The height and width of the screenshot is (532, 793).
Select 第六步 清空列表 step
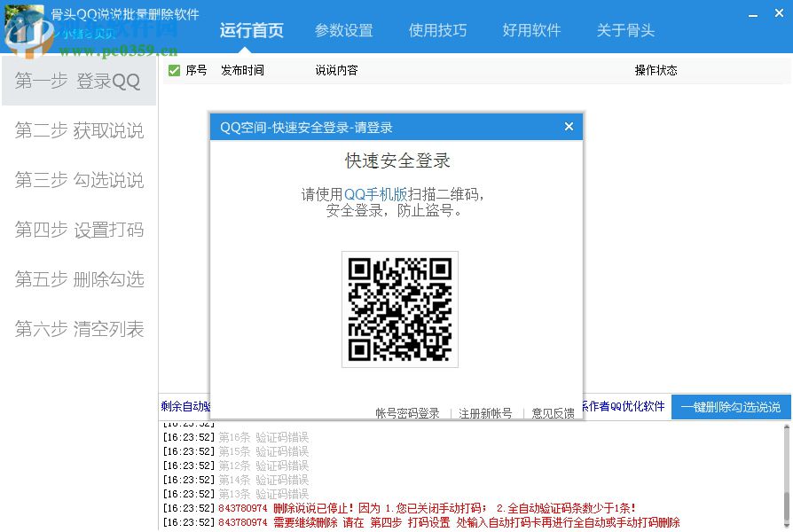point(78,329)
